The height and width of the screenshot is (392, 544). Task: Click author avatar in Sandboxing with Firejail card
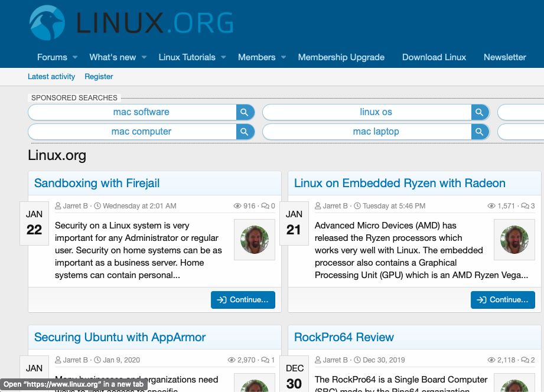[255, 240]
